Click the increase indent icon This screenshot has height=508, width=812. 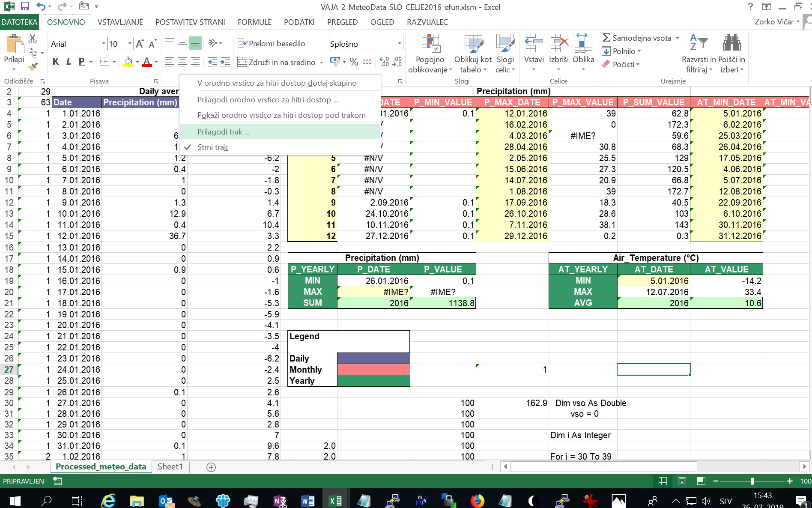[x=225, y=62]
